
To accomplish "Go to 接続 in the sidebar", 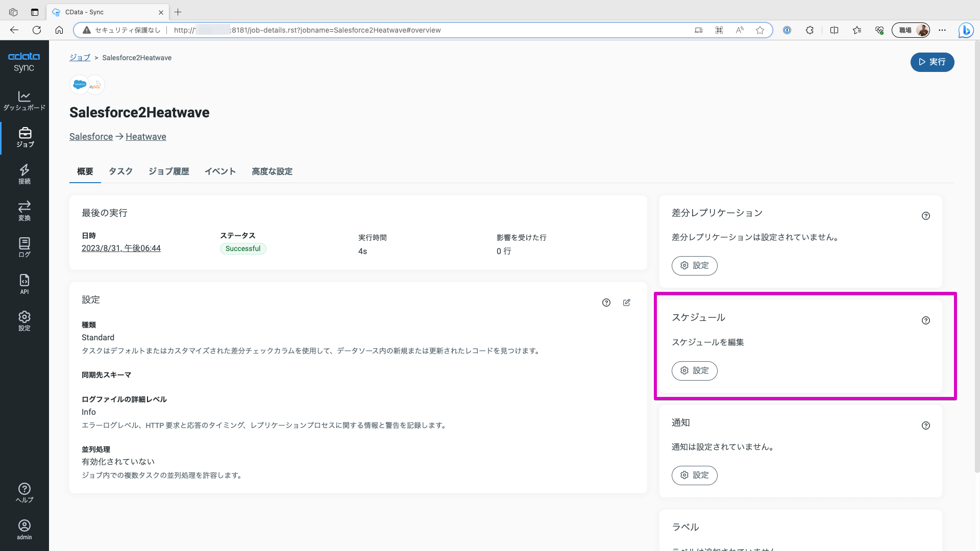I will tap(24, 174).
